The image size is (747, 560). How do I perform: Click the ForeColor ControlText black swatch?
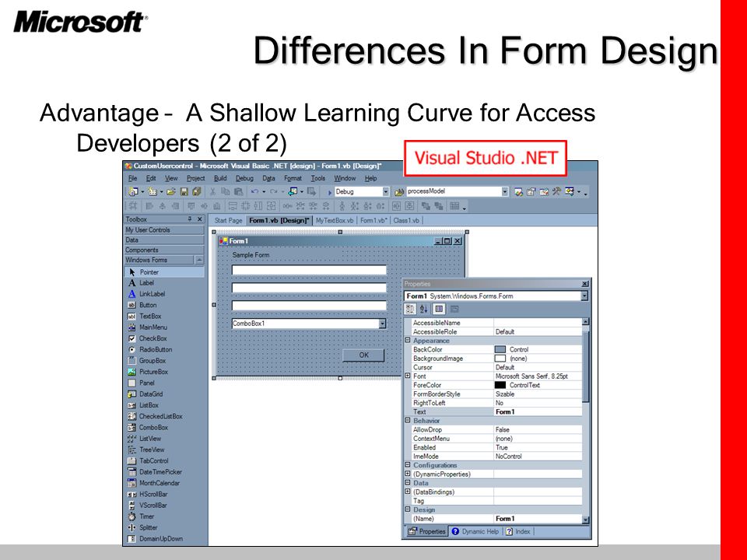pyautogui.click(x=500, y=385)
